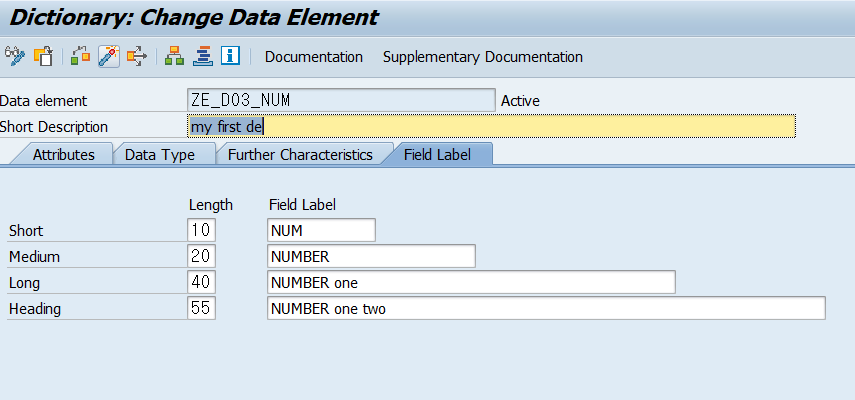The width and height of the screenshot is (855, 400).
Task: Click the Short Description input field
Action: [x=491, y=126]
